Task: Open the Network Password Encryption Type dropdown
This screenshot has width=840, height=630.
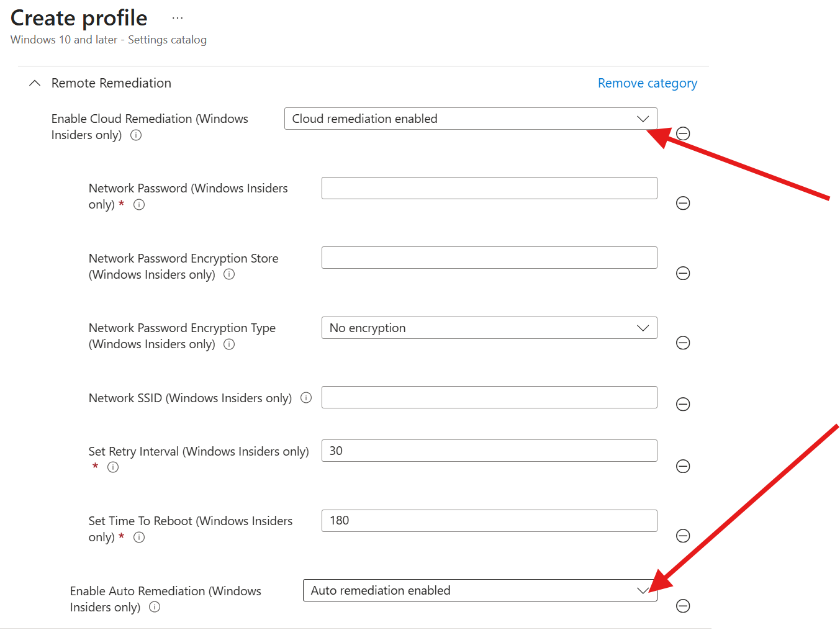Action: click(x=643, y=328)
